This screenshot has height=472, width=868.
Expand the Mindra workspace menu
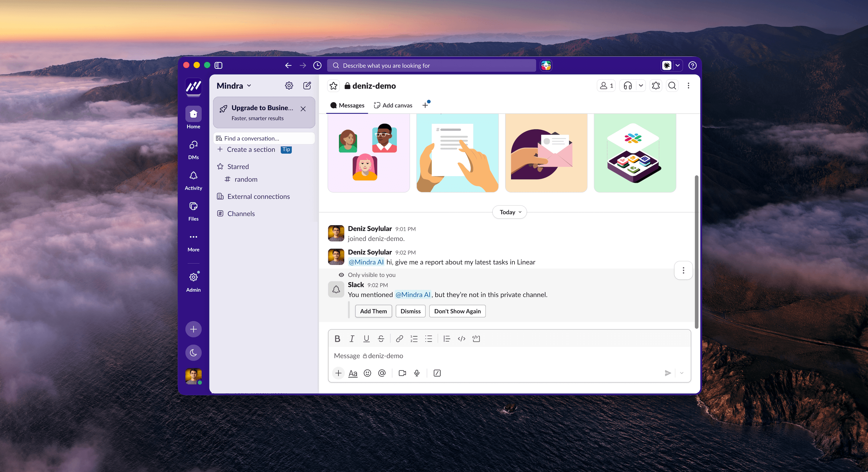pos(234,86)
